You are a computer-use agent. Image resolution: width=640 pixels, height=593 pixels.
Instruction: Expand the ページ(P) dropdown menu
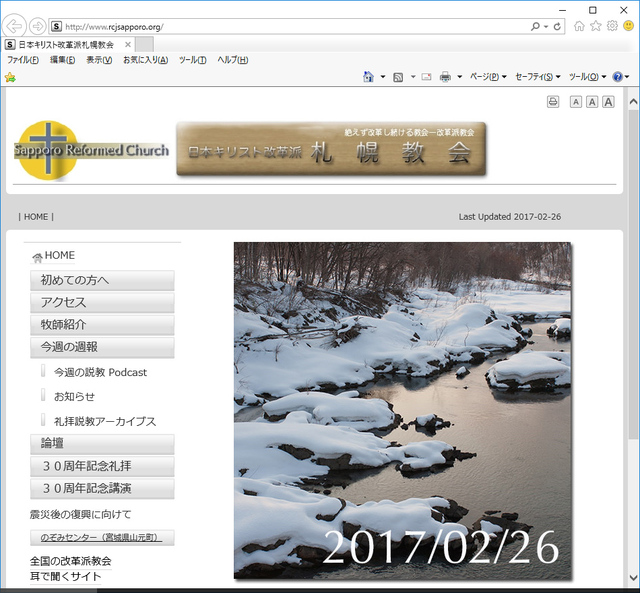tap(487, 77)
